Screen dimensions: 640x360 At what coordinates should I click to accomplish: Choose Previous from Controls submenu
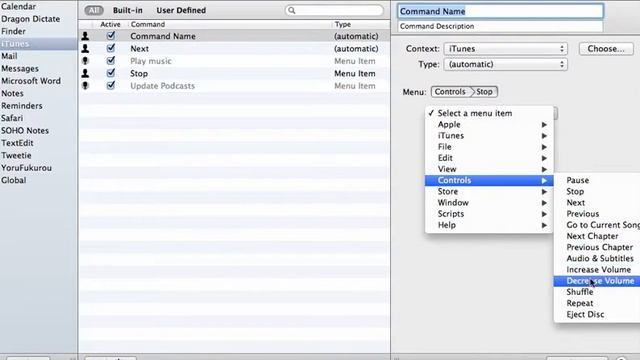pos(597,214)
